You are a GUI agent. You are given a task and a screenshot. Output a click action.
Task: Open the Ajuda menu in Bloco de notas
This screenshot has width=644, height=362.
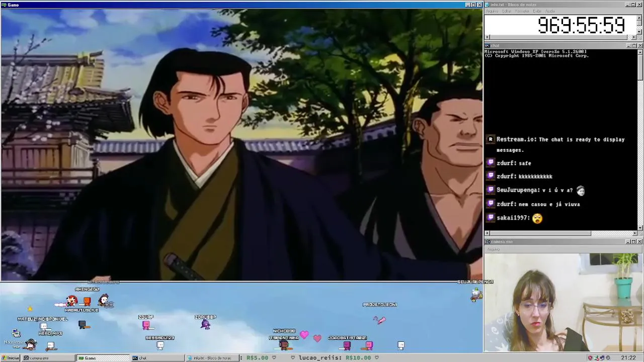coord(550,11)
